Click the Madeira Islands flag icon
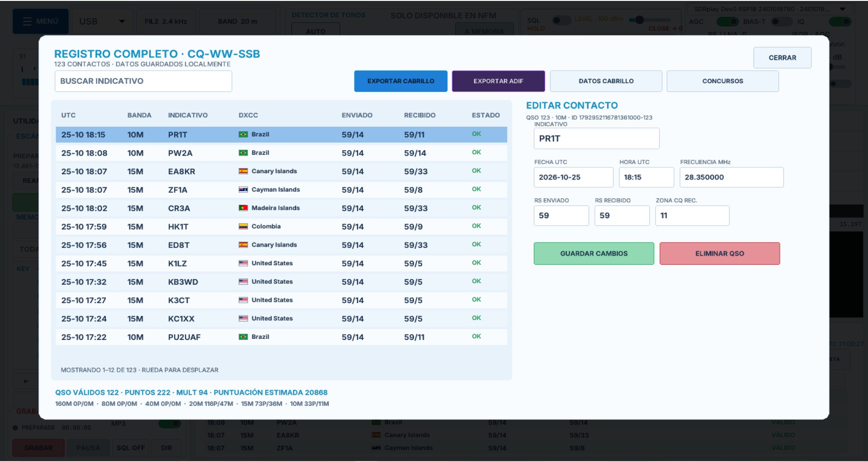This screenshot has height=462, width=868. [243, 208]
